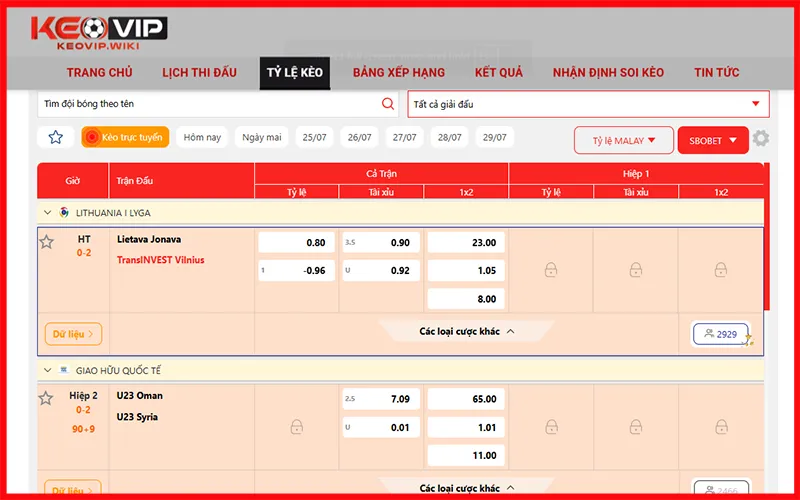Click the team name search field
800x500 pixels.
(208, 104)
